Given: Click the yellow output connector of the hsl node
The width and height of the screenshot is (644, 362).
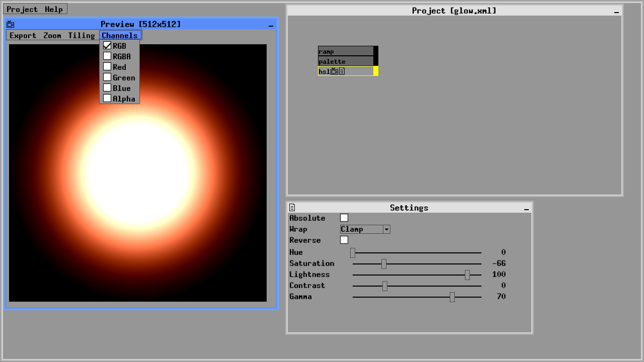Looking at the screenshot, I should click(x=375, y=71).
